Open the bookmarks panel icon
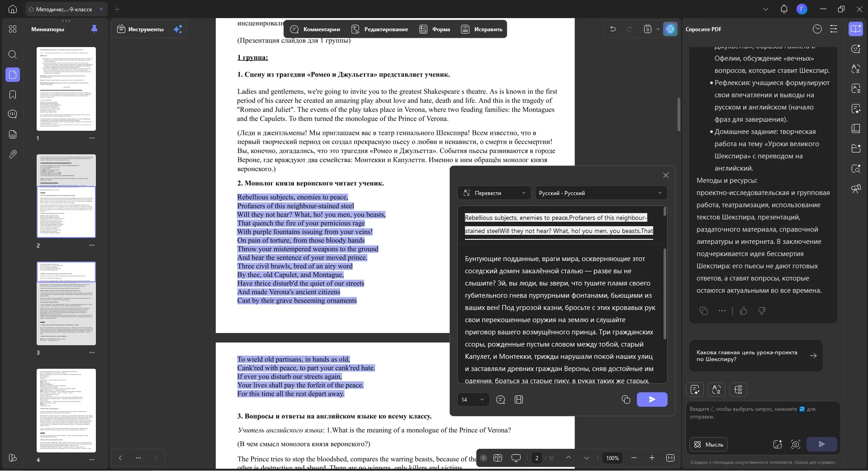Image resolution: width=868 pixels, height=471 pixels. 13,94
